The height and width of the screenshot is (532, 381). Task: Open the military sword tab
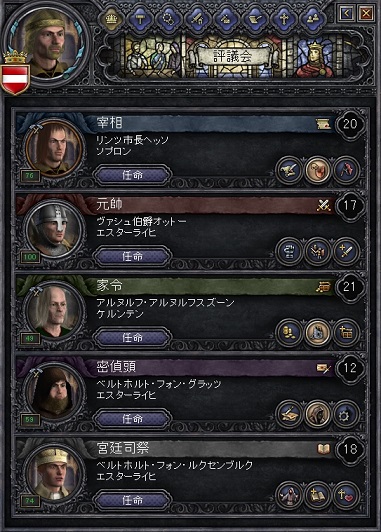[x=197, y=19]
